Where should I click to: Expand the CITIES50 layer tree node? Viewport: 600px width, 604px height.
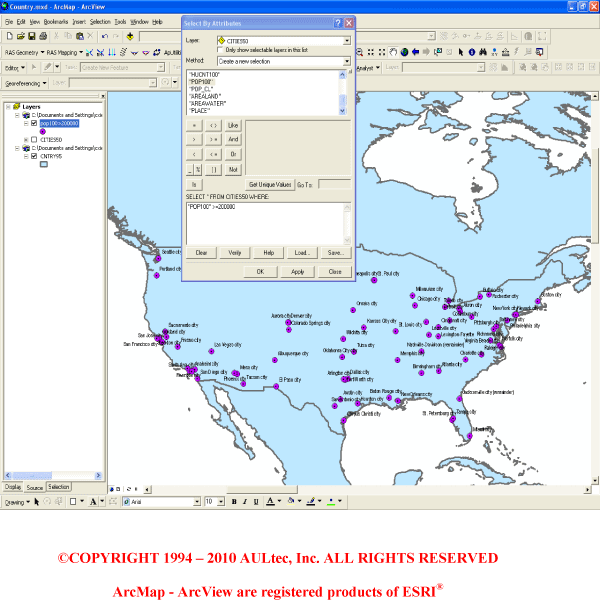26,139
